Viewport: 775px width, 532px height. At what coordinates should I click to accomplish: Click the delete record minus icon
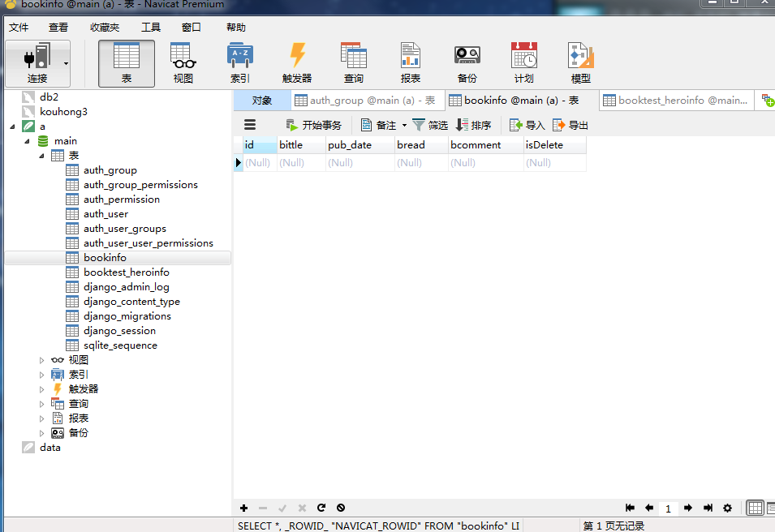point(263,508)
